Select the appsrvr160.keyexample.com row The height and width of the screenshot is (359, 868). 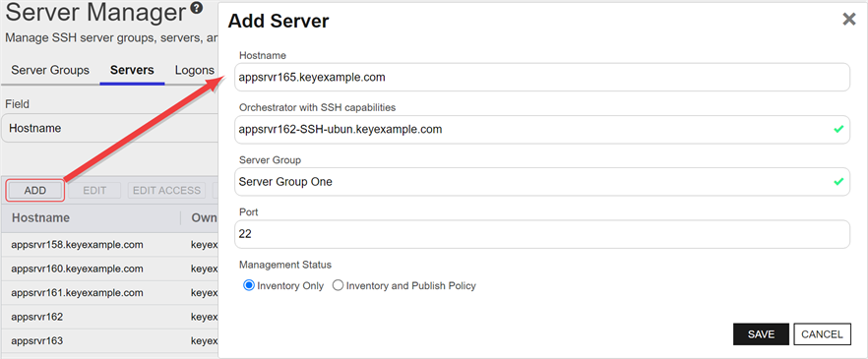point(109,269)
